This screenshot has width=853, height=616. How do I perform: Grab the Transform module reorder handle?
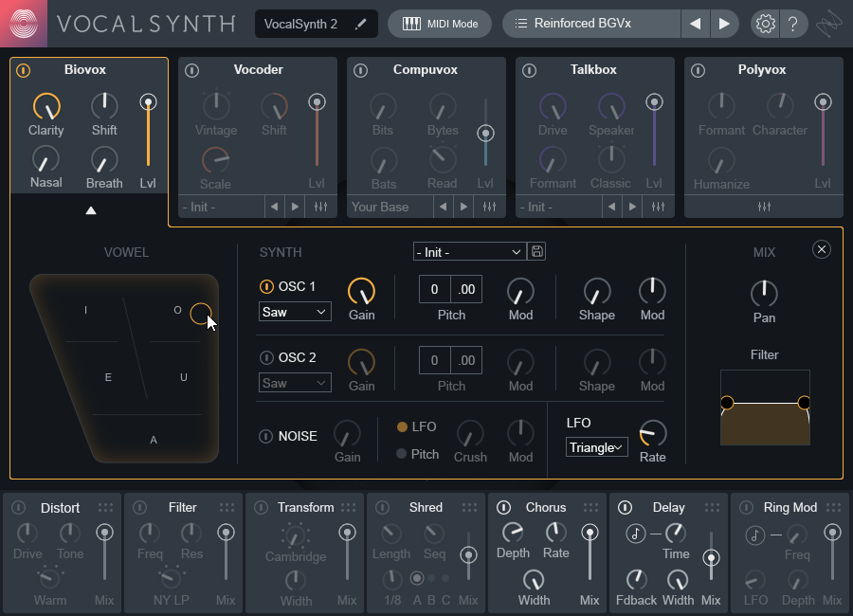[x=348, y=507]
